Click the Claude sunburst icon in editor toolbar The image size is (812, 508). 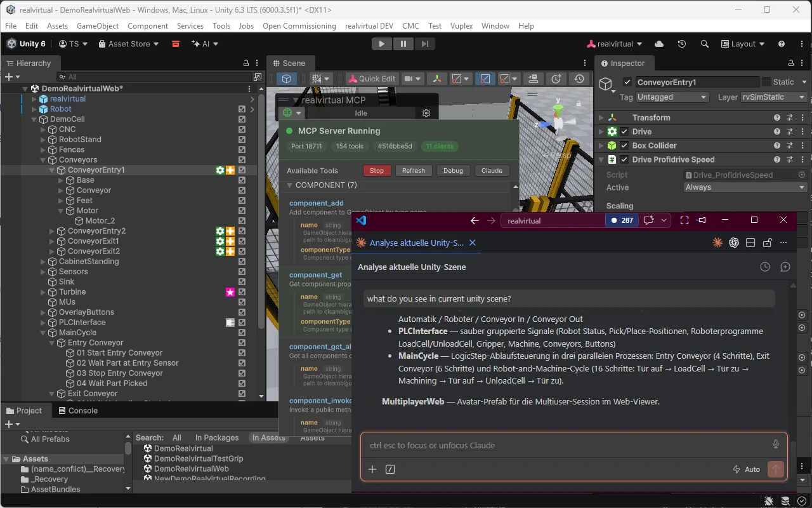point(717,243)
